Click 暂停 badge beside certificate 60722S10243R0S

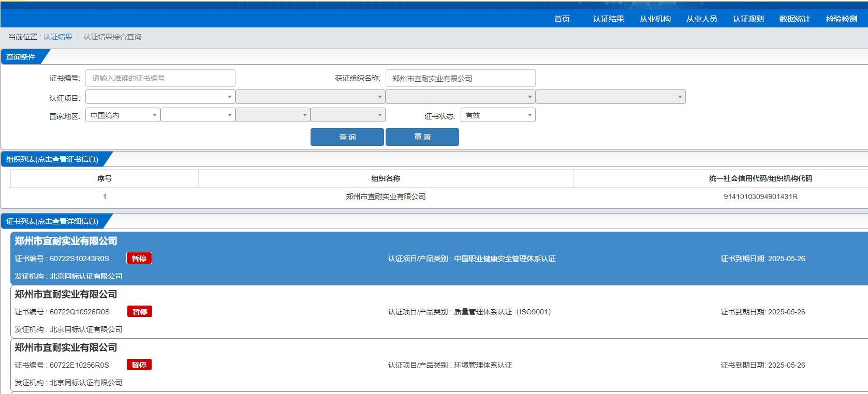139,259
